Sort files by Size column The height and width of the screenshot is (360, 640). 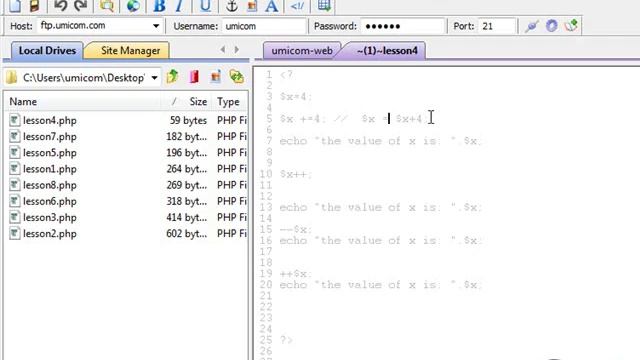198,102
